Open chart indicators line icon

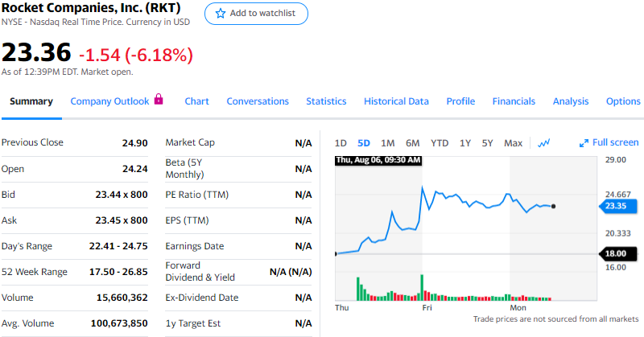[x=544, y=143]
